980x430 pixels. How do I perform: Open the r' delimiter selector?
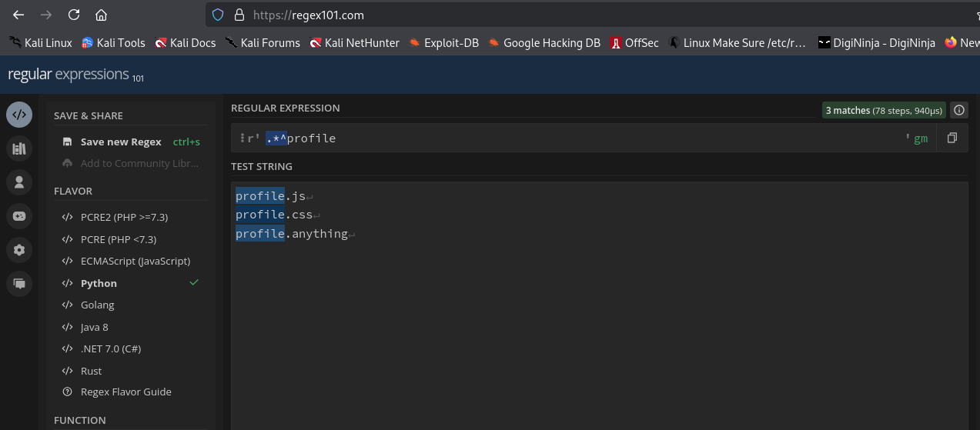click(251, 138)
